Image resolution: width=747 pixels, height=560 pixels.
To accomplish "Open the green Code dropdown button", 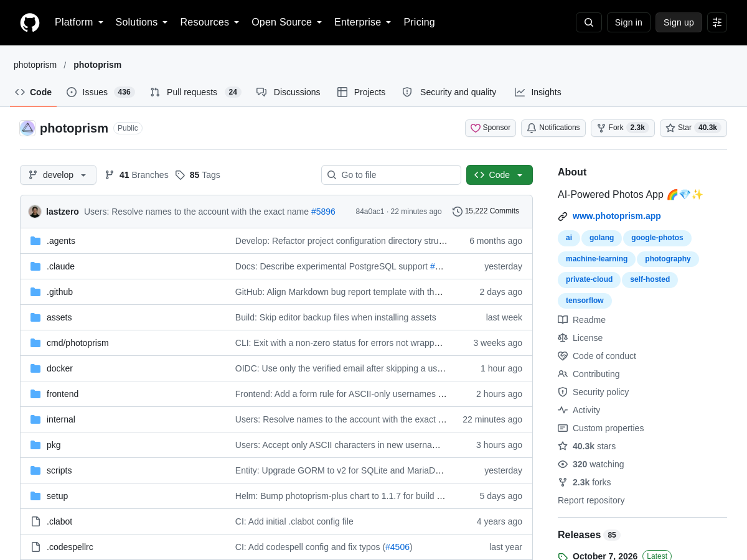I will [499, 175].
